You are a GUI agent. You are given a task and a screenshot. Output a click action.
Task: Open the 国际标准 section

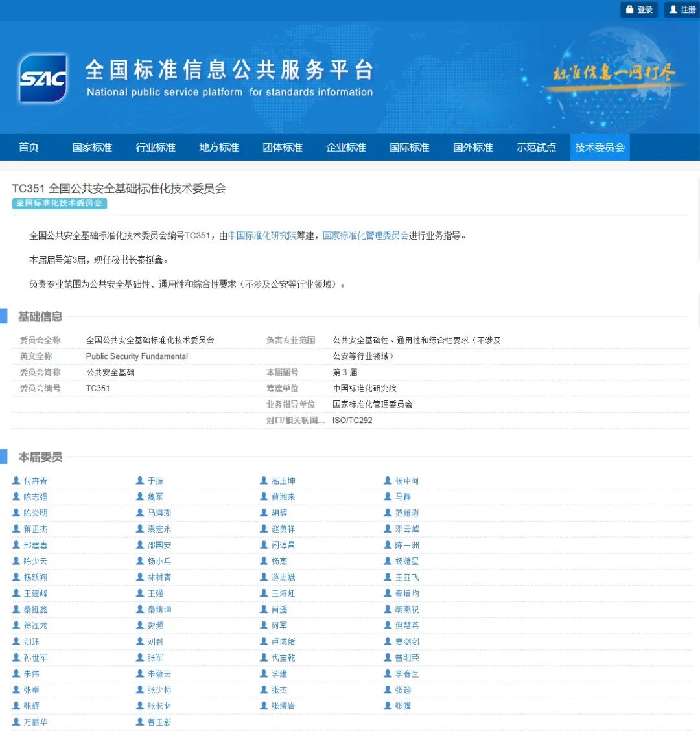409,147
